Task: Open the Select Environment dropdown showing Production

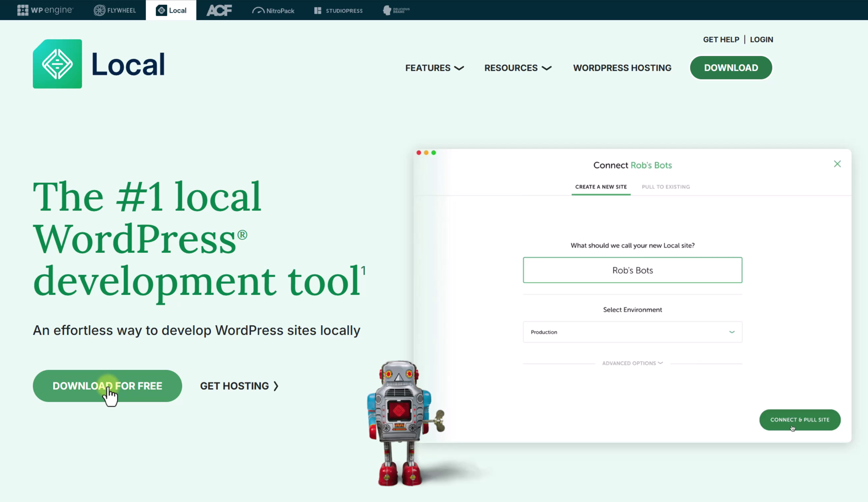Action: coord(632,332)
